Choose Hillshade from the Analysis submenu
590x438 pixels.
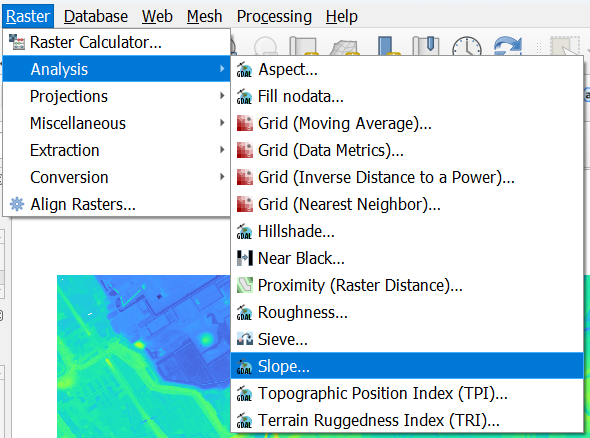coord(407,231)
